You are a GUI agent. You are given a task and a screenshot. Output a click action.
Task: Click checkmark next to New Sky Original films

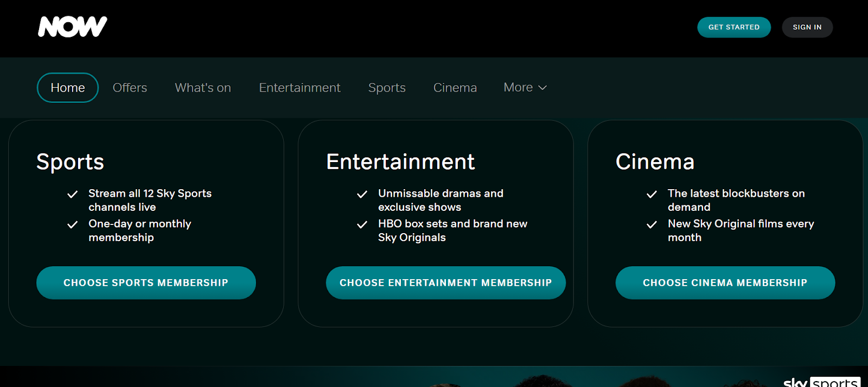(652, 224)
